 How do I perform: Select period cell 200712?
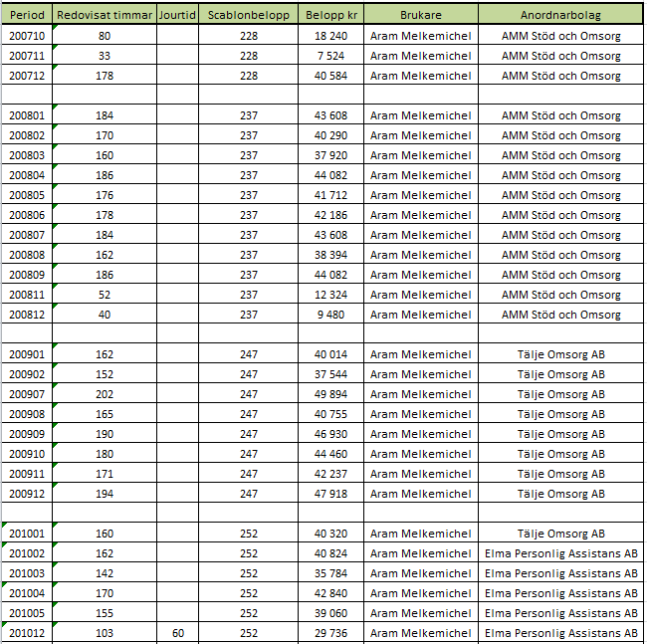27,76
